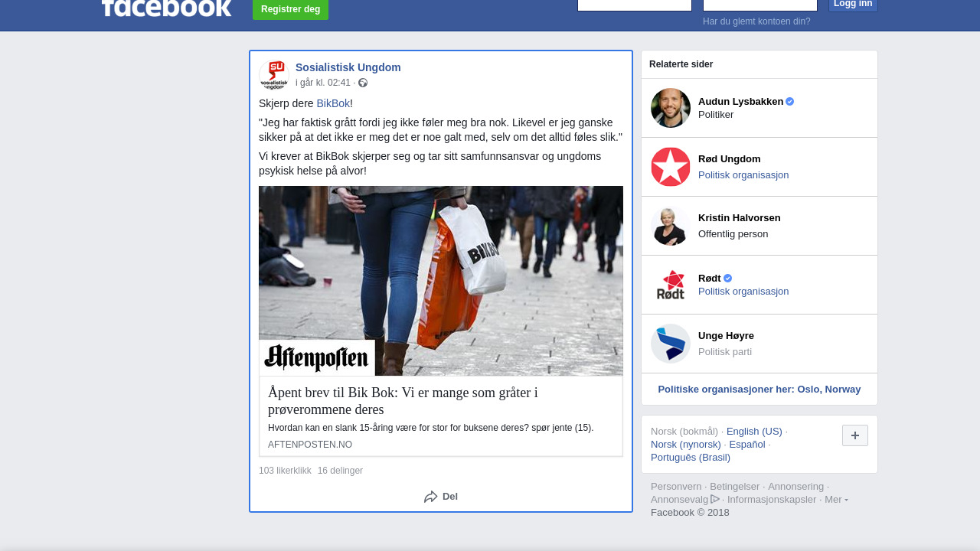Open the Rød Ungdom star logo
Viewport: 980px width, 551px height.
pyautogui.click(x=671, y=167)
